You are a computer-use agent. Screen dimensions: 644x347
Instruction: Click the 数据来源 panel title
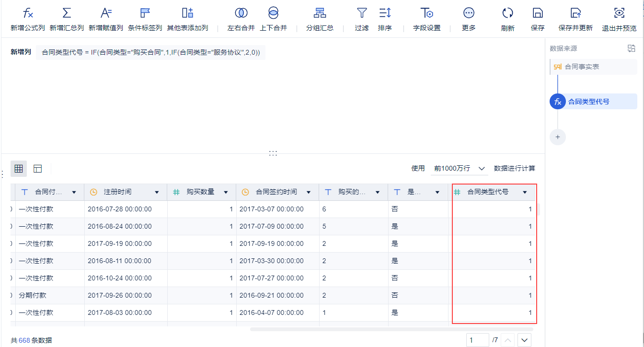[x=563, y=48]
